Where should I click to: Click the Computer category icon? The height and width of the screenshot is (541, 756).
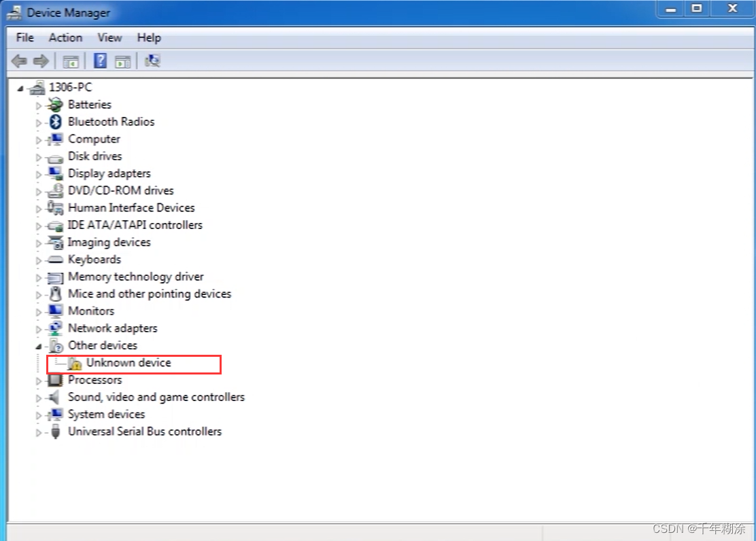coord(56,139)
